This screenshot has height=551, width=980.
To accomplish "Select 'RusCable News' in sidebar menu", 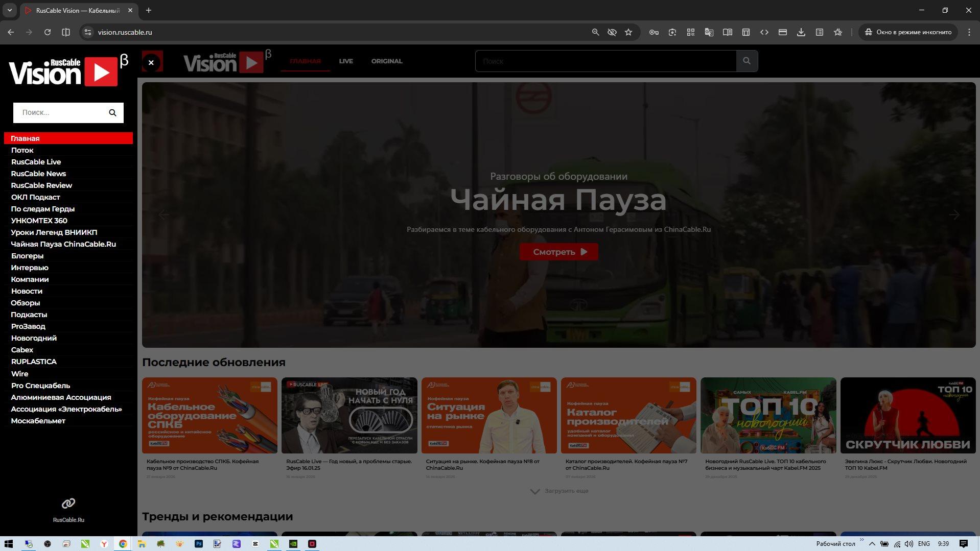I will tap(38, 174).
